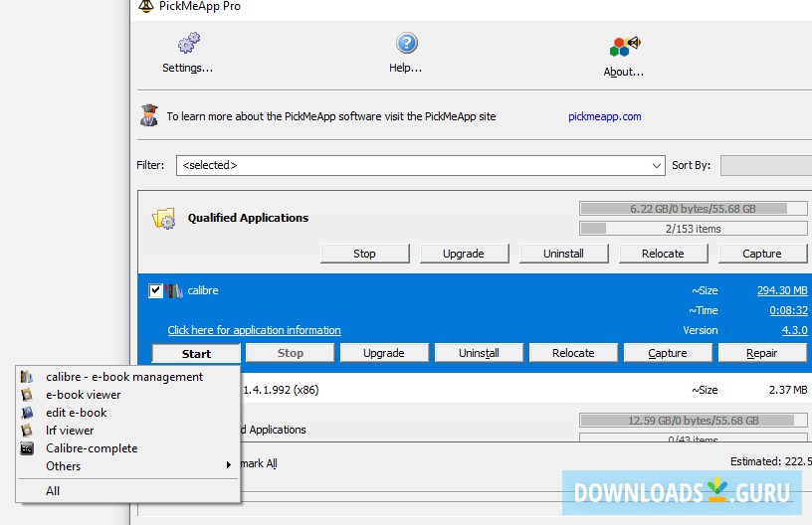
Task: Open the pickmeapp.com link
Action: click(x=604, y=117)
